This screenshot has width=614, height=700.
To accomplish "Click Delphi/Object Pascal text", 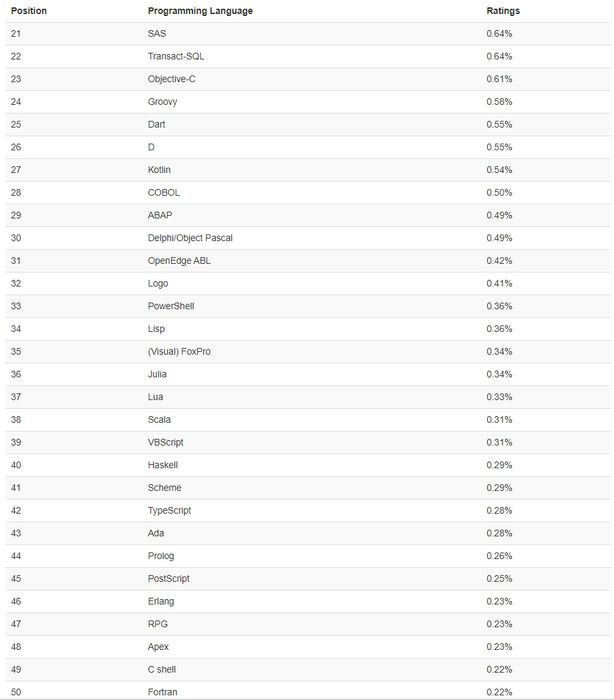I will (190, 238).
